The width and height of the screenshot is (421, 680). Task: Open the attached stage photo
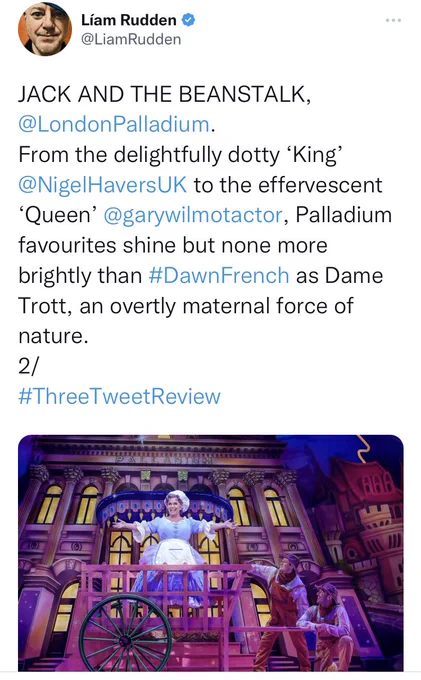tap(211, 553)
